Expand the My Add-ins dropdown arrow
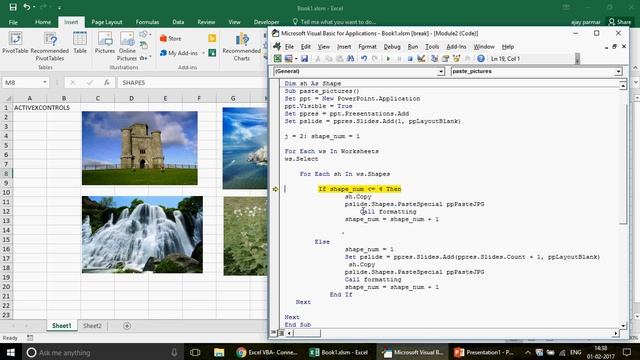The height and width of the screenshot is (360, 640). (203, 53)
